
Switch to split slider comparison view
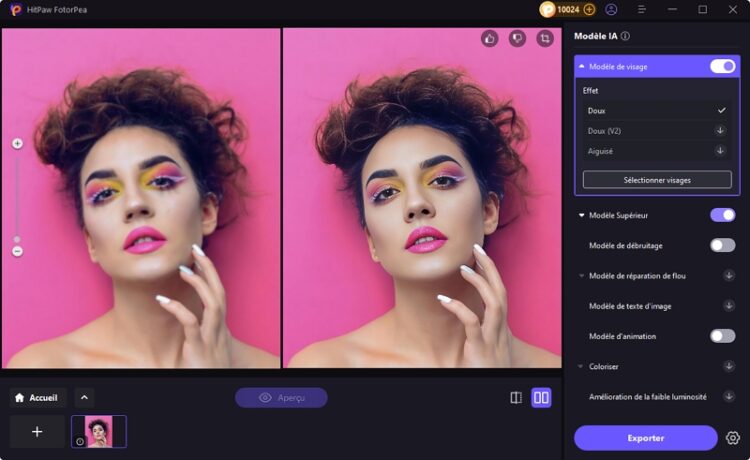(516, 398)
